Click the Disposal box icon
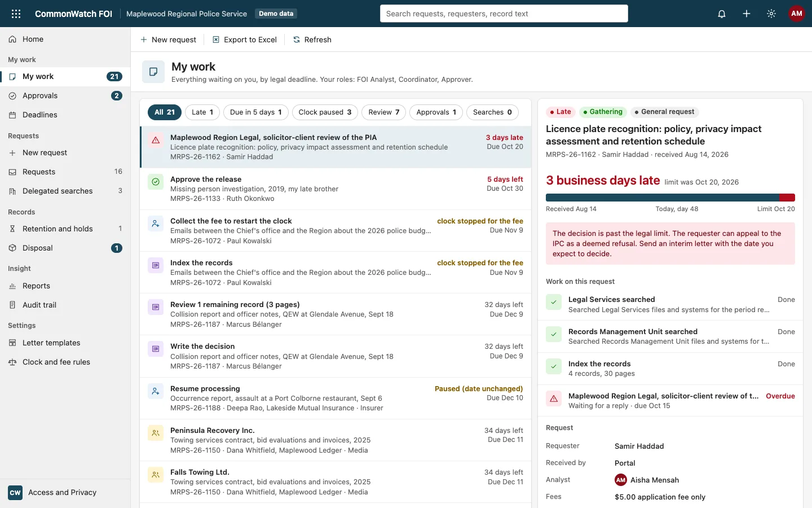812x508 pixels. pyautogui.click(x=12, y=248)
